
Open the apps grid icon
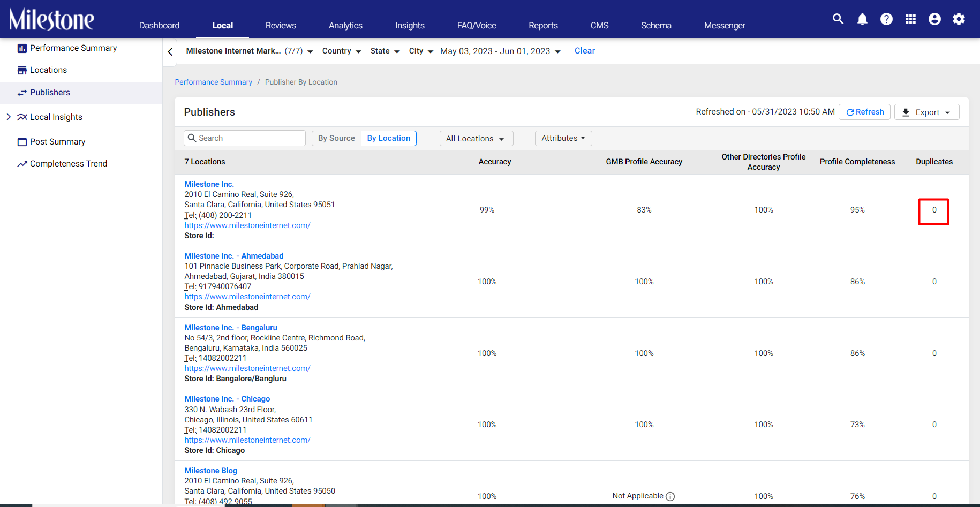coord(910,19)
